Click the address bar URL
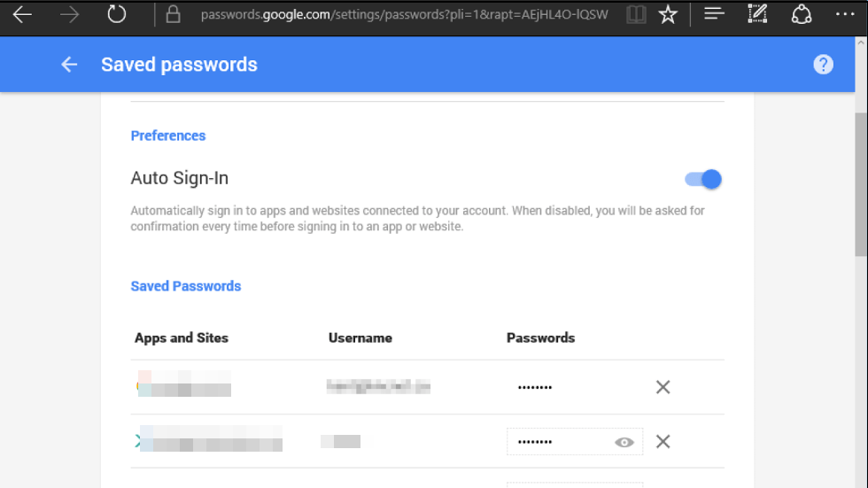The width and height of the screenshot is (868, 488). (x=404, y=14)
